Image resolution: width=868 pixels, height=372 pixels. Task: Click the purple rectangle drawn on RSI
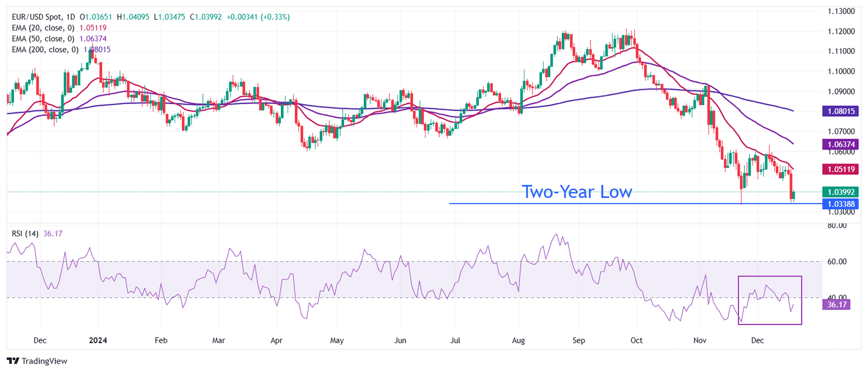pos(770,276)
